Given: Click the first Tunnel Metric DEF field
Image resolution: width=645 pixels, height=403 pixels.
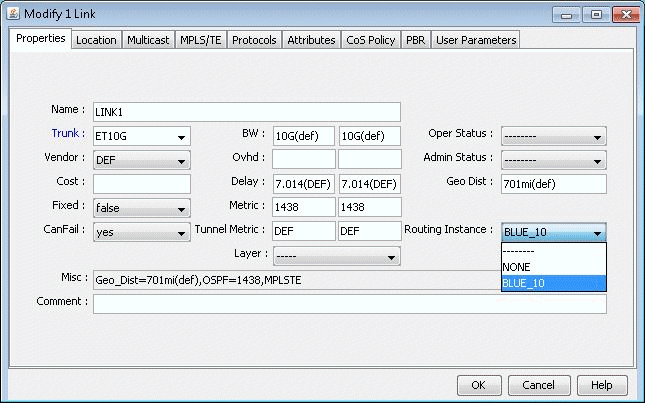Looking at the screenshot, I should [x=304, y=231].
